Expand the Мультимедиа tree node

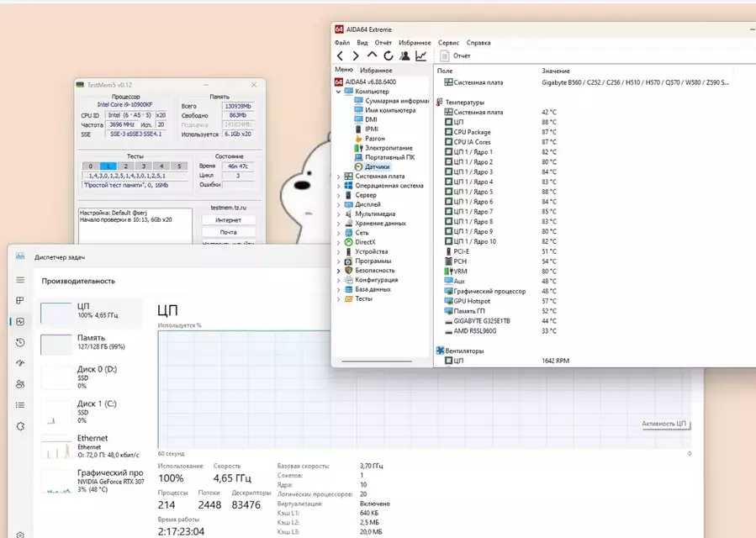point(338,214)
